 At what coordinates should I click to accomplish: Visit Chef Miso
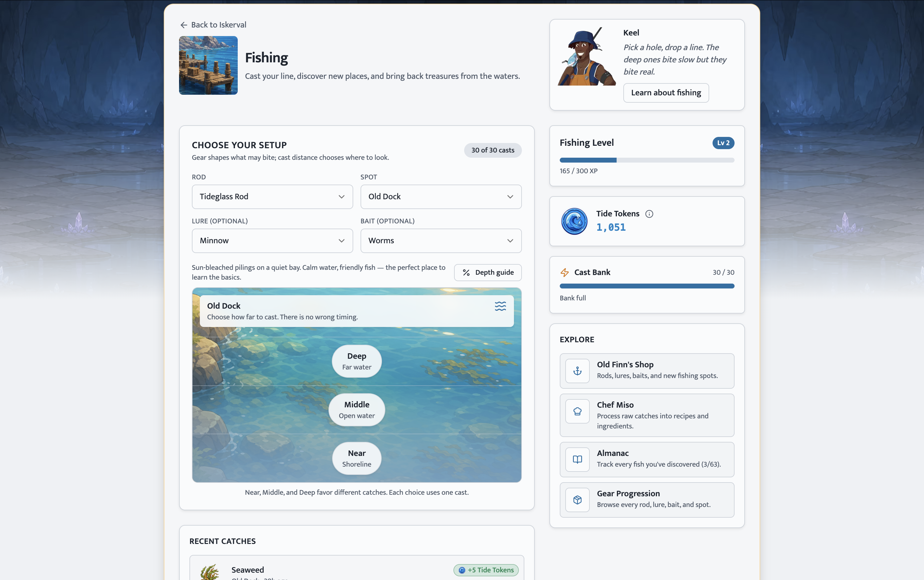point(647,415)
